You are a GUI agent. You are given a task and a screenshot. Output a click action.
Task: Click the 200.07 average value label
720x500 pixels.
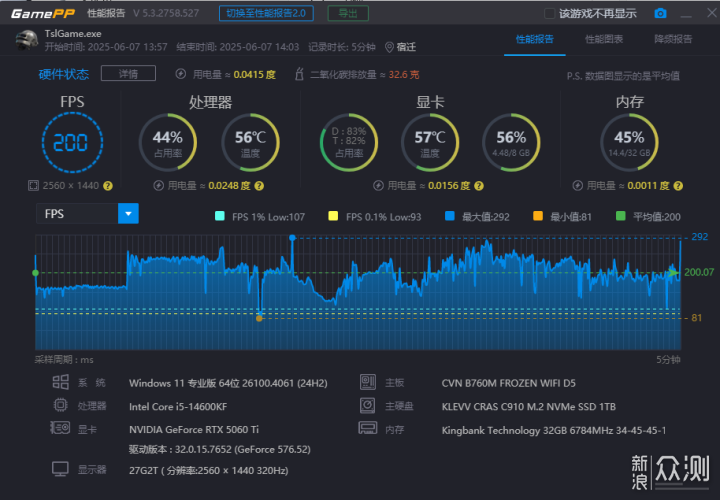[699, 272]
